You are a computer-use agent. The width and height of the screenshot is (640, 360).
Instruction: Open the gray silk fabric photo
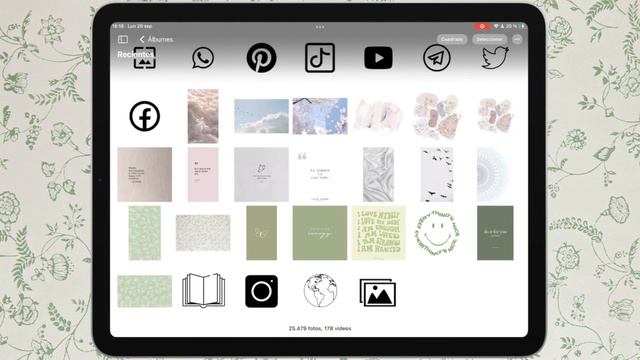tap(378, 175)
